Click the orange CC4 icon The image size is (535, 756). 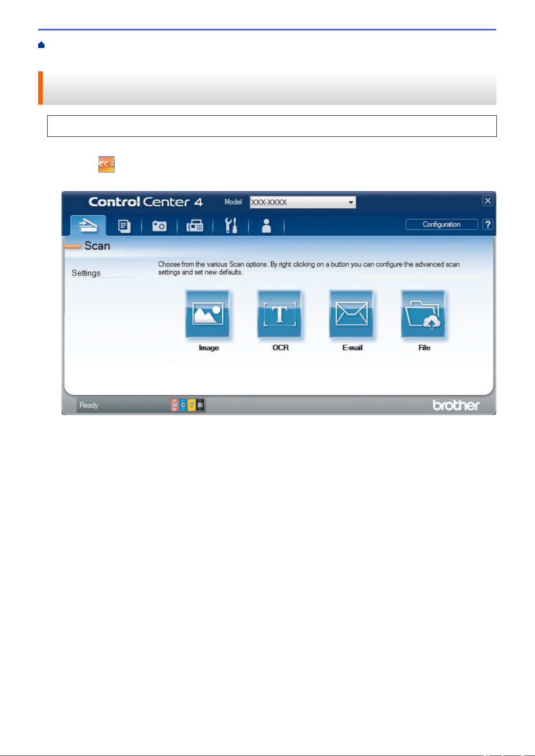(x=106, y=164)
